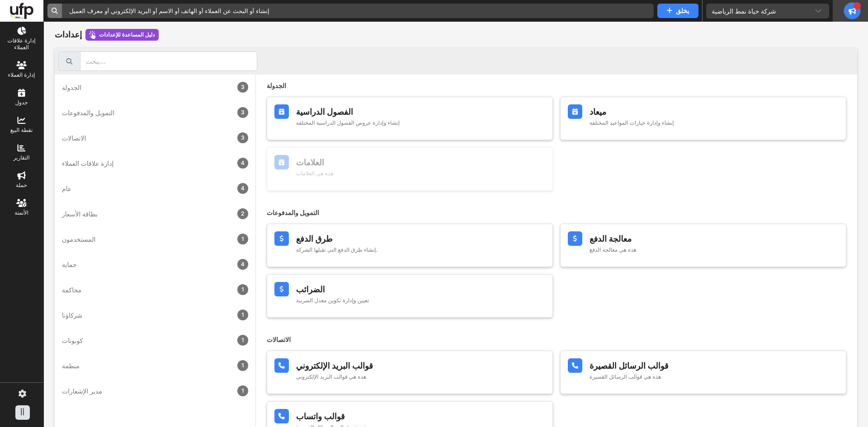This screenshot has height=427, width=868.
Task: Click the top bar search magnifier icon
Action: click(x=55, y=11)
